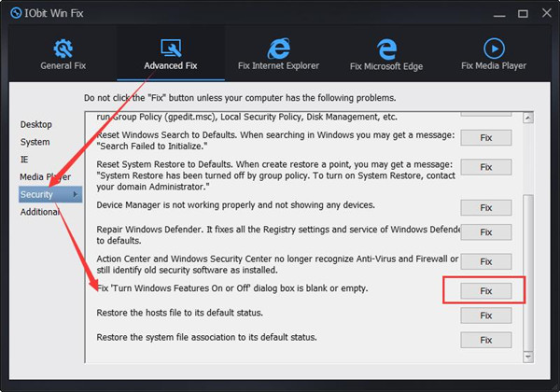Click the Microsoft Edge logo icon

pos(386,49)
